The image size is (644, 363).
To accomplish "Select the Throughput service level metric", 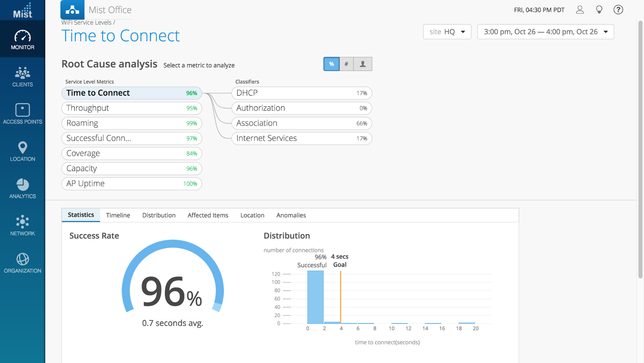I will click(x=131, y=108).
